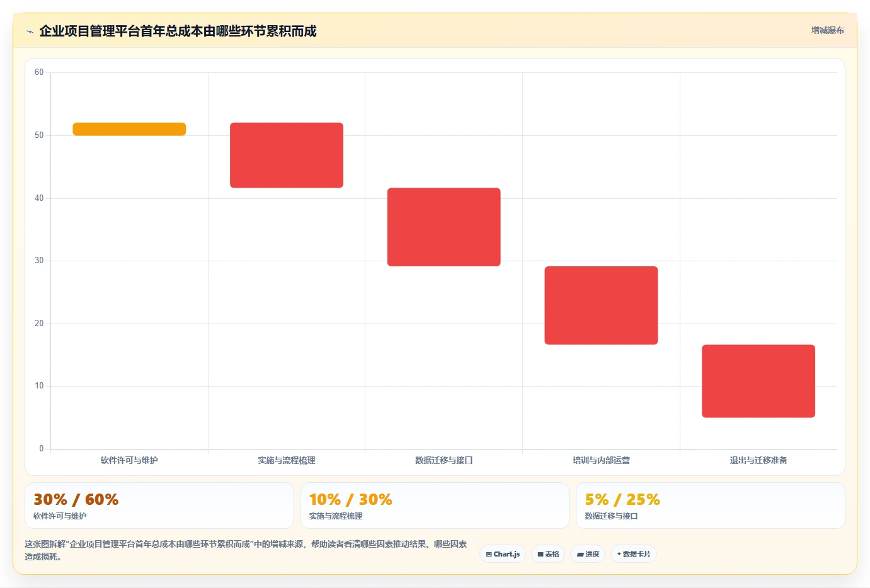Screen dimensions: 870x588
Task: Open the 30% / 60% data card
Action: tap(159, 506)
